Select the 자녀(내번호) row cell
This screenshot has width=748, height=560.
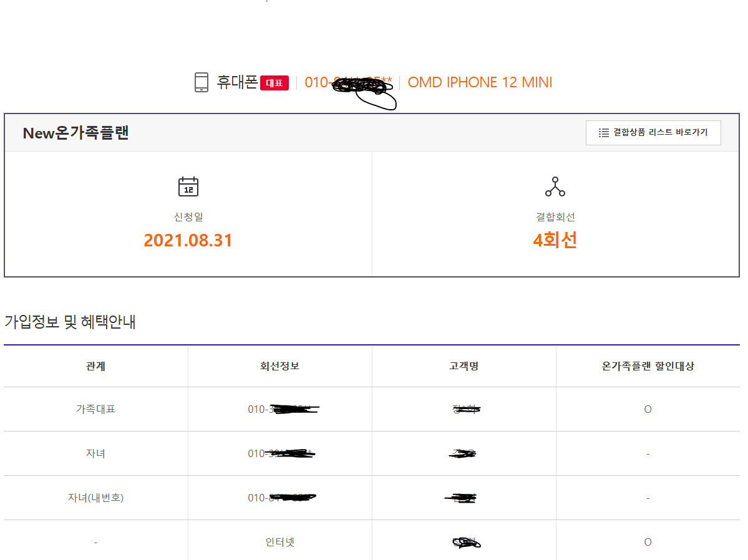coord(95,498)
